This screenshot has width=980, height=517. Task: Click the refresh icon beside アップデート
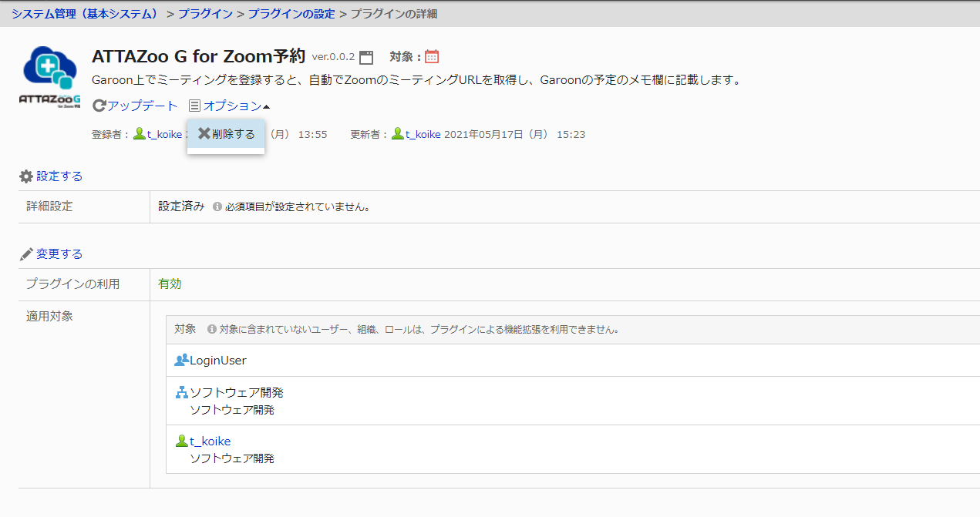99,106
